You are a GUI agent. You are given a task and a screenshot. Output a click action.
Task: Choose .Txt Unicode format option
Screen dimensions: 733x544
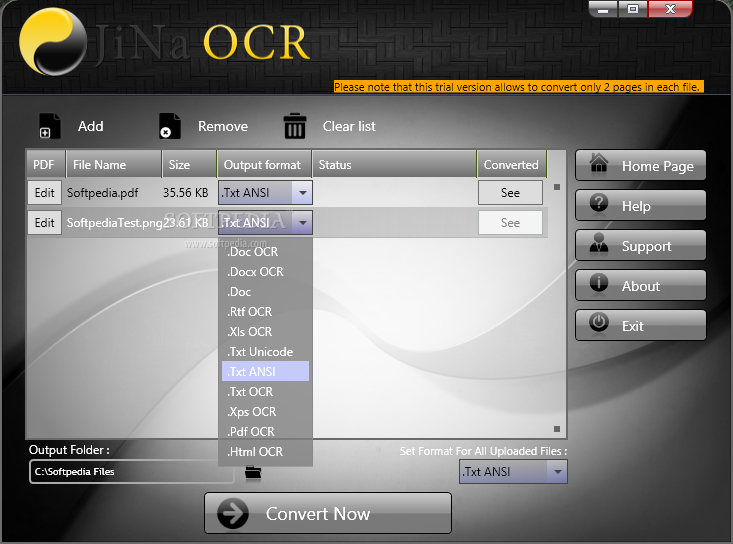click(265, 352)
